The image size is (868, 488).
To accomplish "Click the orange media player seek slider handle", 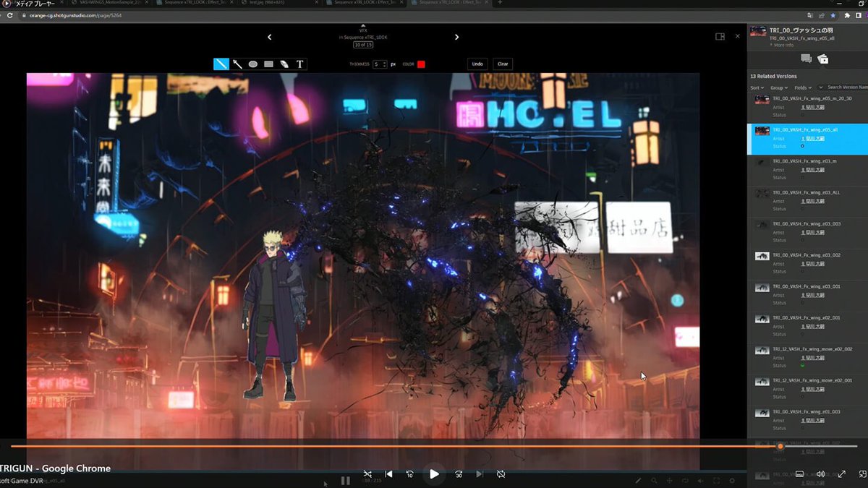I will (780, 446).
